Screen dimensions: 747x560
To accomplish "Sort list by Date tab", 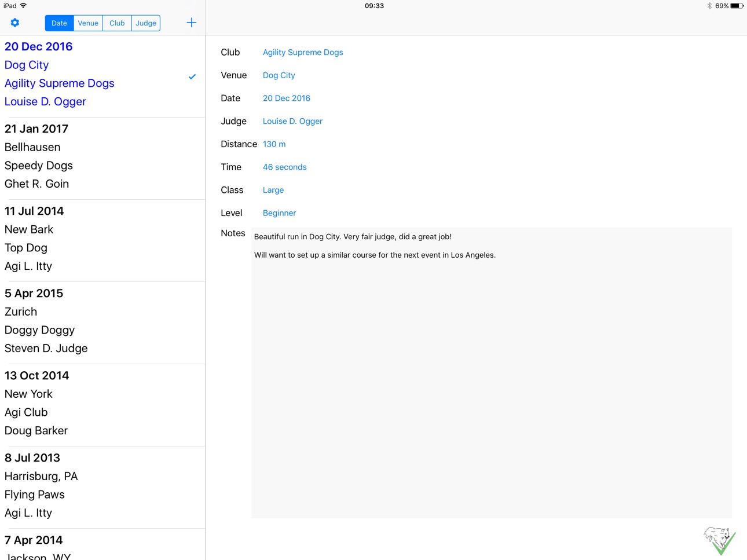I will (59, 23).
